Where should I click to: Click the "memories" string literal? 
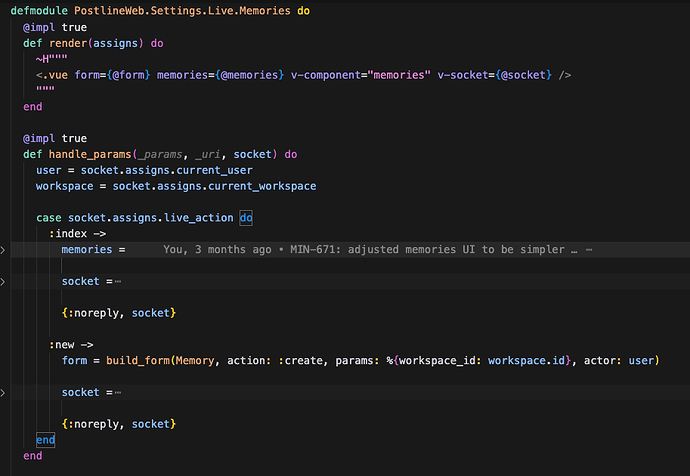399,75
